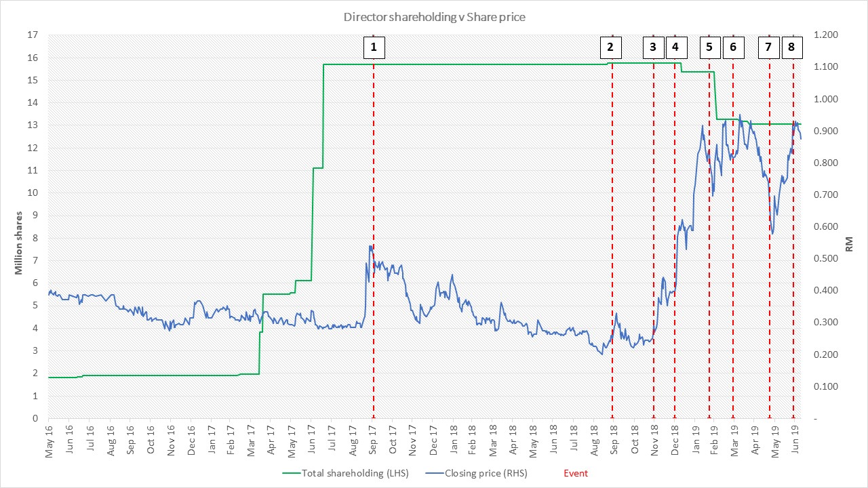Image resolution: width=868 pixels, height=488 pixels.
Task: Click event marker box 5
Action: [709, 47]
